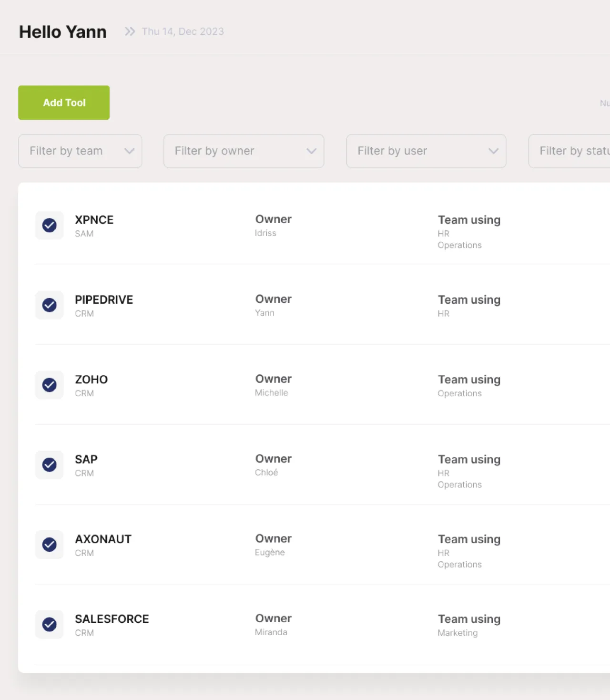Click owner name Yann in PIPEDRIVE row
Screen dimensions: 610x700
pos(264,313)
